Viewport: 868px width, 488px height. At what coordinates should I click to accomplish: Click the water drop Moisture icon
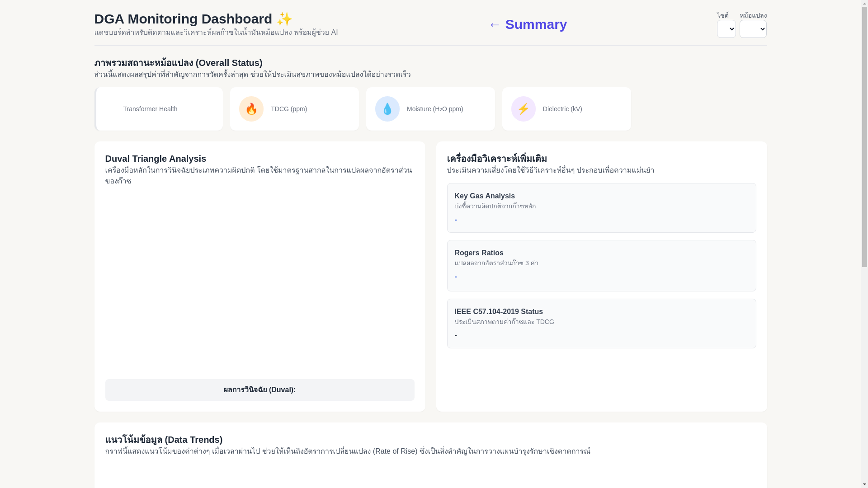coord(387,109)
